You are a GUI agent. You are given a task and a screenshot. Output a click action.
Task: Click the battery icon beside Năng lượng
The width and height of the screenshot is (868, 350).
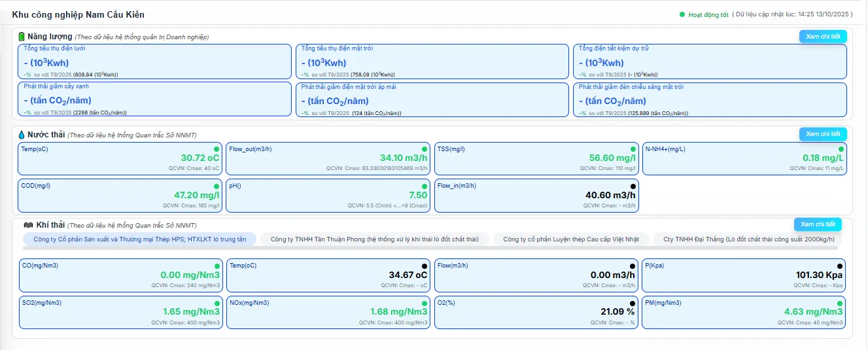click(x=22, y=37)
